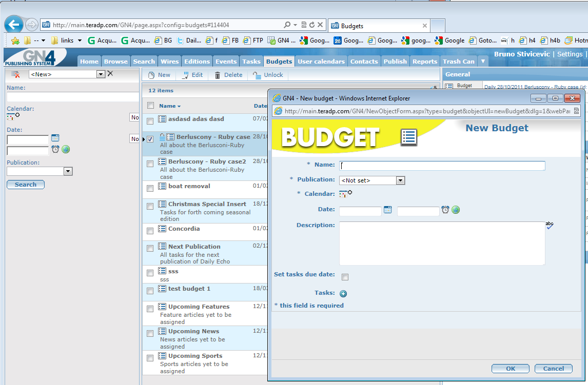Run spell check on Description field
The width and height of the screenshot is (588, 385).
pyautogui.click(x=550, y=225)
